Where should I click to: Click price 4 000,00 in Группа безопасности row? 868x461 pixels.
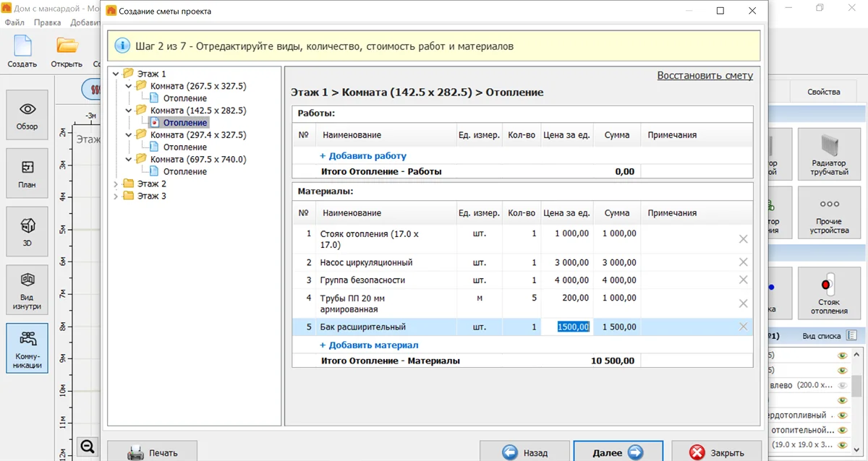pyautogui.click(x=572, y=280)
